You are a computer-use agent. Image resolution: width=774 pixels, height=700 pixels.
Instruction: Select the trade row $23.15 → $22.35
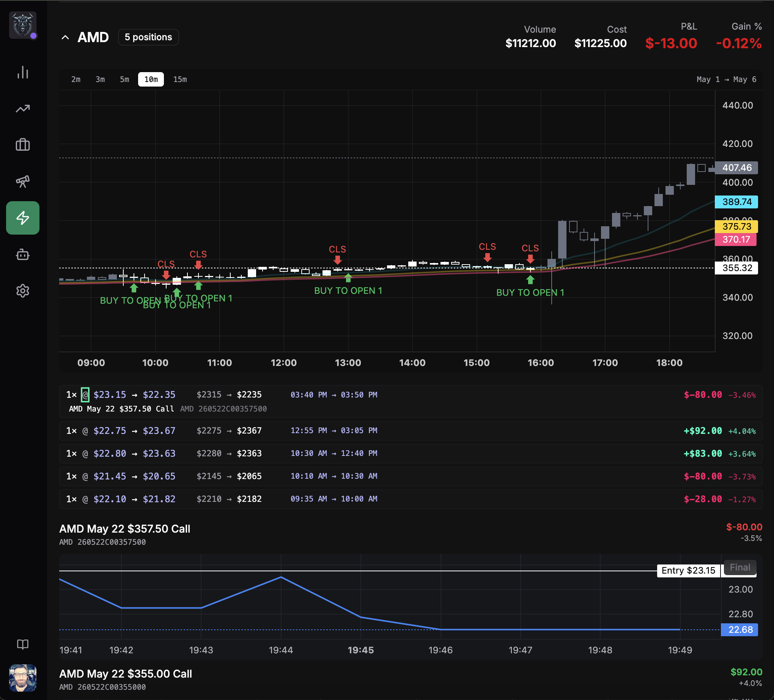pyautogui.click(x=411, y=402)
